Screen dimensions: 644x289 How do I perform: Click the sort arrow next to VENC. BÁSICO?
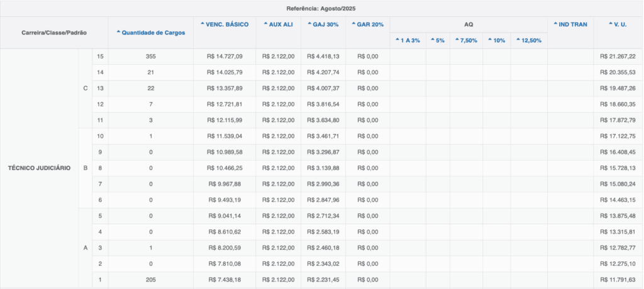coord(203,24)
